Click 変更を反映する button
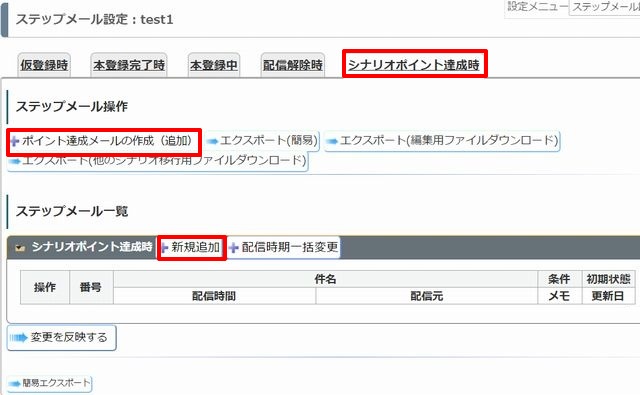640x395 pixels. tap(61, 337)
